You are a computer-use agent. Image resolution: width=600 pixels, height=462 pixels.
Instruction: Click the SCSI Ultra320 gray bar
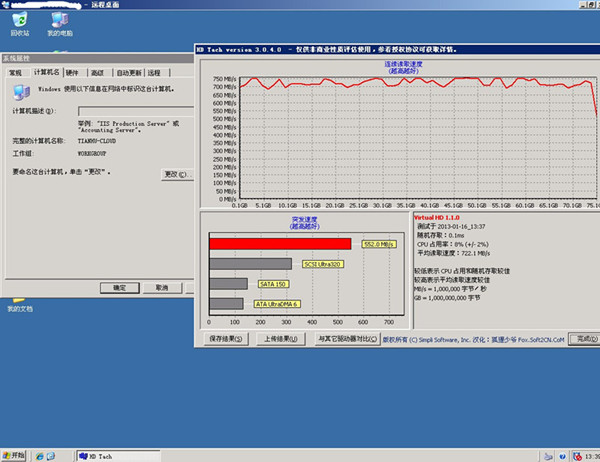coord(251,264)
